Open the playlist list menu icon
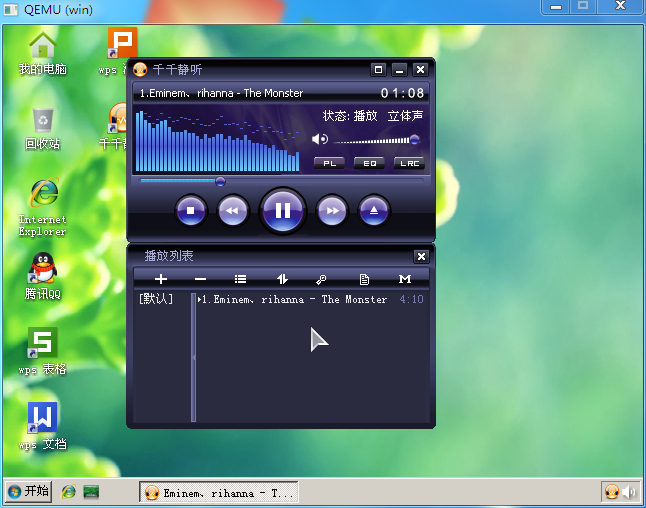 240,279
